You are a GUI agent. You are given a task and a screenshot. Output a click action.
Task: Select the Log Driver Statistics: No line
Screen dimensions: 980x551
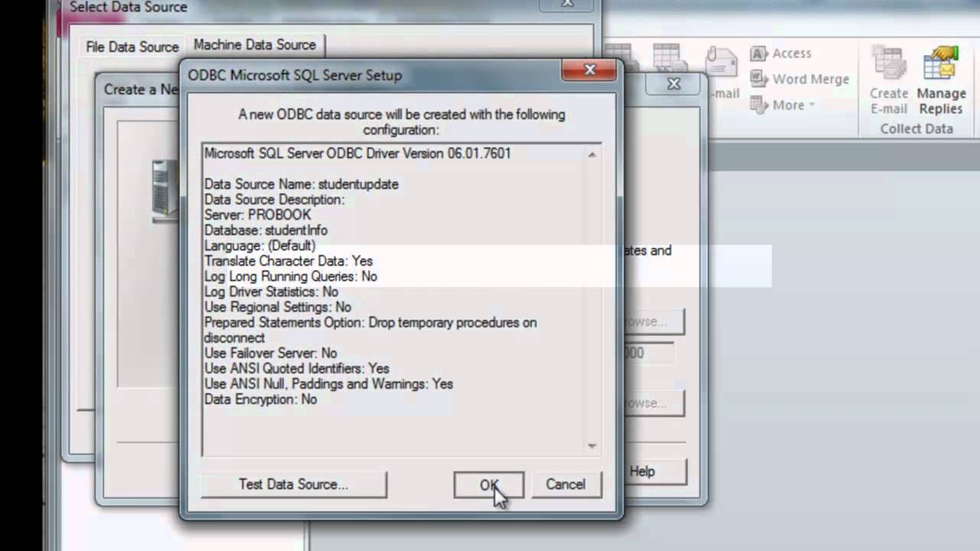(271, 292)
